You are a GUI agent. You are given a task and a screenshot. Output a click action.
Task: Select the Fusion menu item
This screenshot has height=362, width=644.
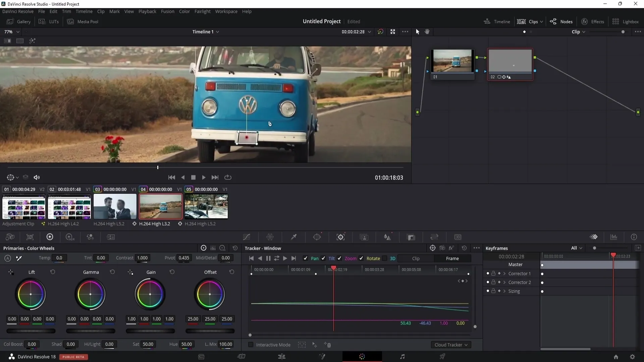(x=167, y=11)
